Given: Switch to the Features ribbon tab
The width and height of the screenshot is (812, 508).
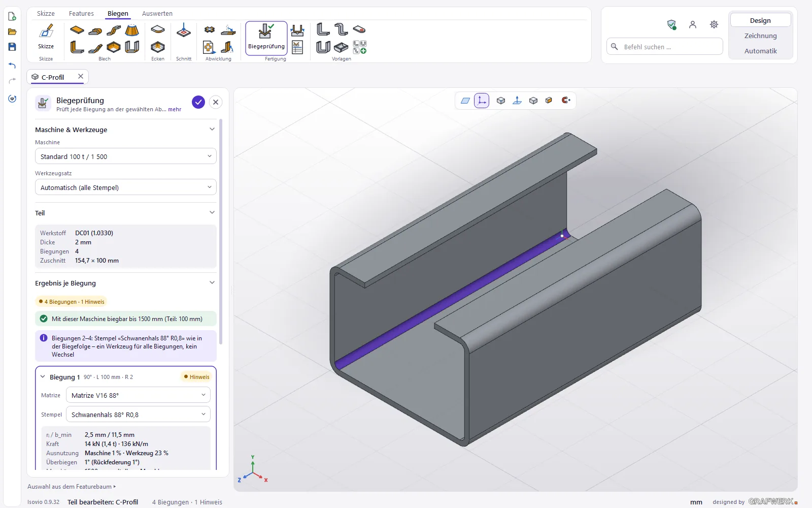Looking at the screenshot, I should click(x=81, y=14).
